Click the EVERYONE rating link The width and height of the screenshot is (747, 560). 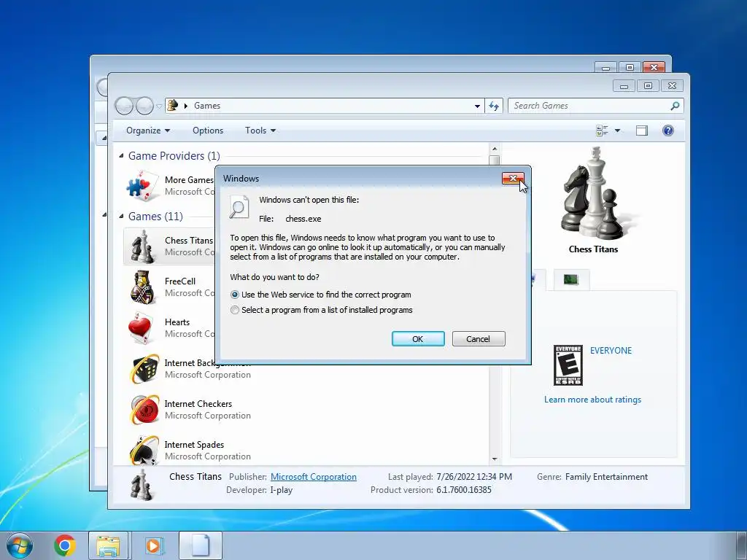point(611,351)
